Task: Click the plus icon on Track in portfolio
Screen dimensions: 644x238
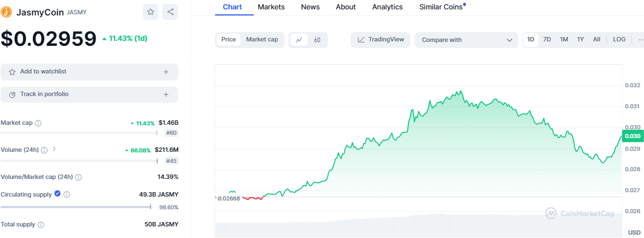Action: click(166, 94)
